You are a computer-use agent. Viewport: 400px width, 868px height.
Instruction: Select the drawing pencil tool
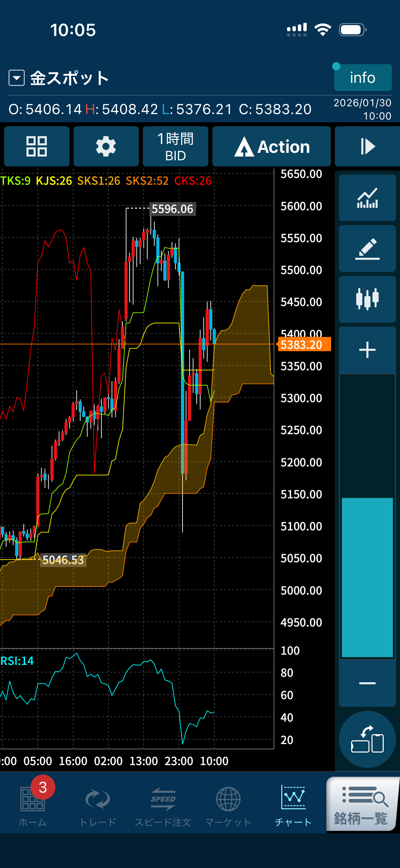(x=367, y=249)
